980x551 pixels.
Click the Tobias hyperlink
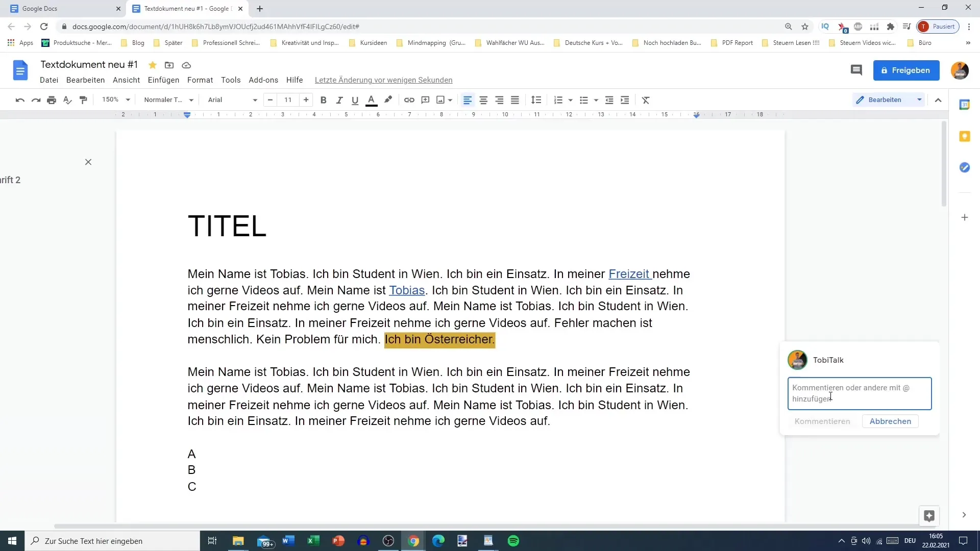click(x=406, y=290)
